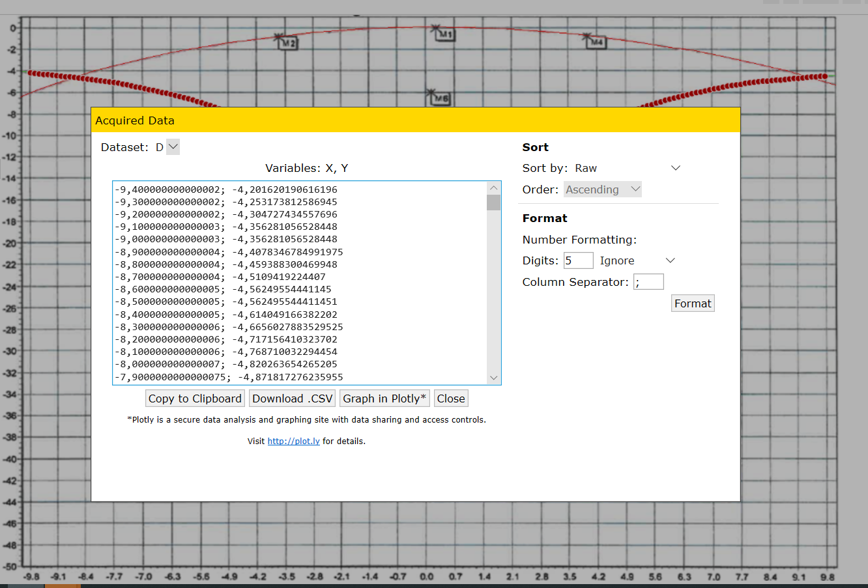Click the scroll-down arrow of the data list
Image resolution: width=868 pixels, height=588 pixels.
coord(493,377)
